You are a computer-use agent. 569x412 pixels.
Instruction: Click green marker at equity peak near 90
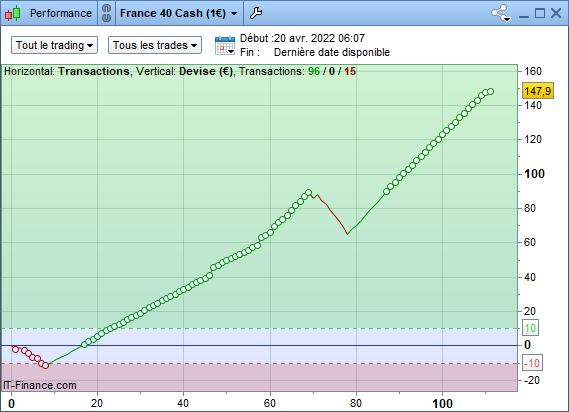point(308,192)
